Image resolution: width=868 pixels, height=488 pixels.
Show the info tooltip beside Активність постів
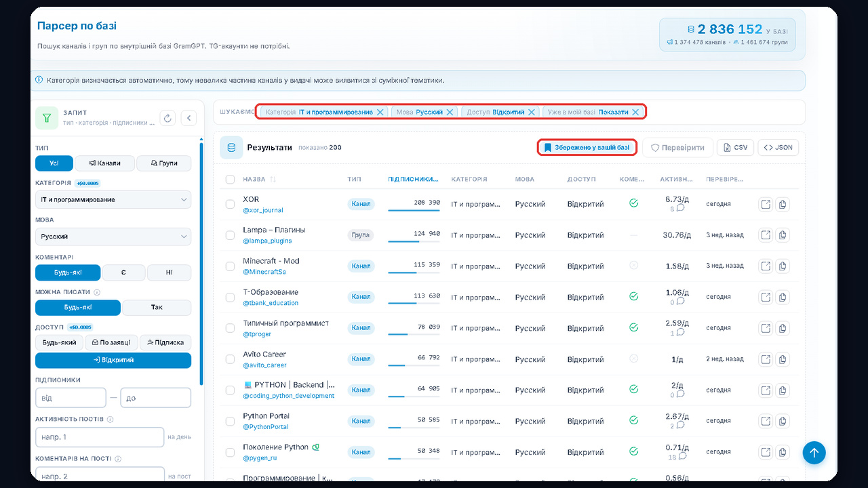(x=110, y=419)
